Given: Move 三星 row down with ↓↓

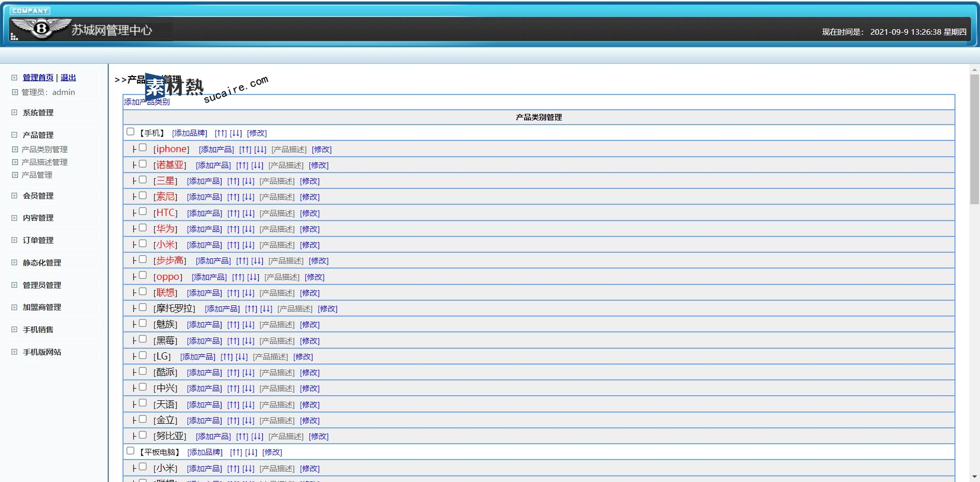Looking at the screenshot, I should pos(249,181).
